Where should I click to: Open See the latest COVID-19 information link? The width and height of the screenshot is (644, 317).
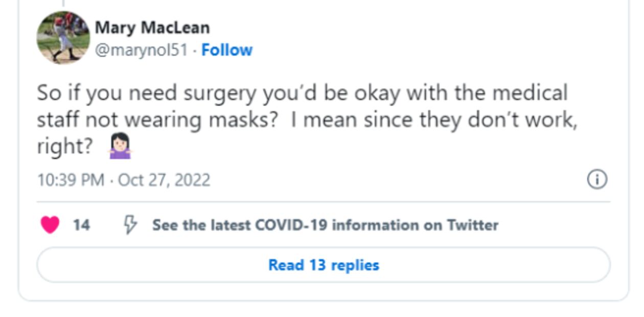pos(325,225)
